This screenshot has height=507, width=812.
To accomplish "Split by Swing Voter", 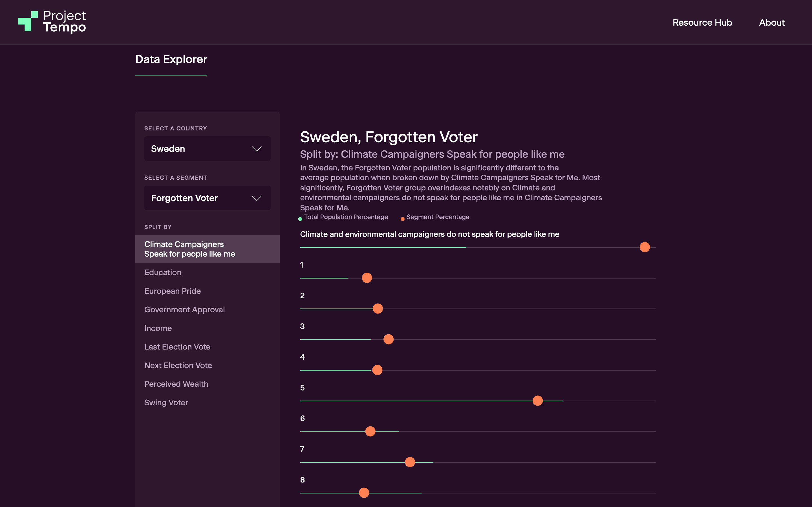I will point(166,403).
